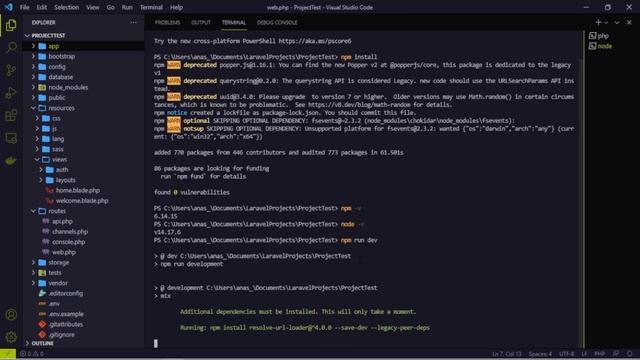Click the UTF-8 encoding in status bar

point(566,354)
